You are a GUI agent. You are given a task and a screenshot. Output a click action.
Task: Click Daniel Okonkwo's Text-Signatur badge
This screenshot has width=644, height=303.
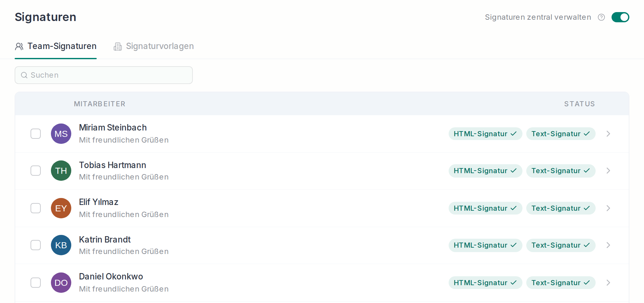click(561, 283)
